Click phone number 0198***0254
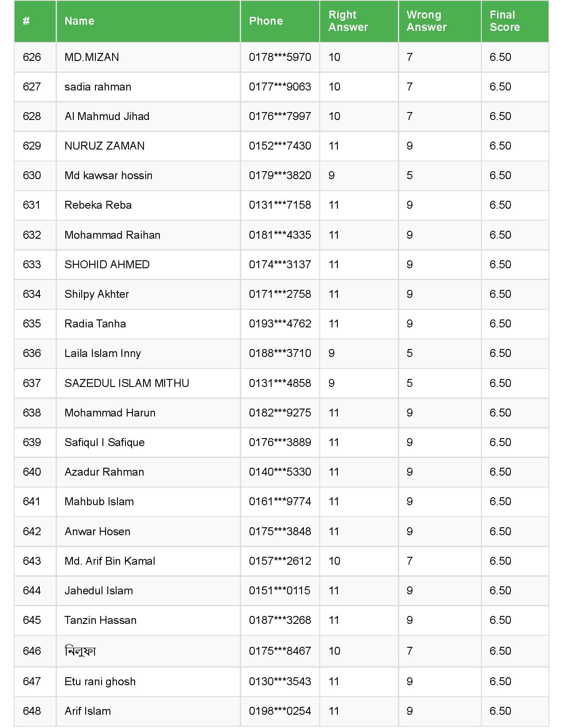This screenshot has height=728, width=563. point(280,711)
